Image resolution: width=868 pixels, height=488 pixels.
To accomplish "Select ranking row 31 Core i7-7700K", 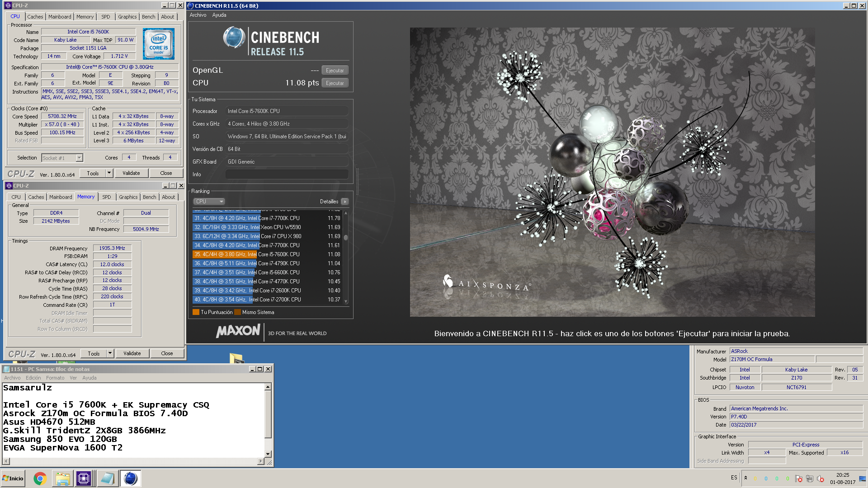I will pyautogui.click(x=267, y=218).
